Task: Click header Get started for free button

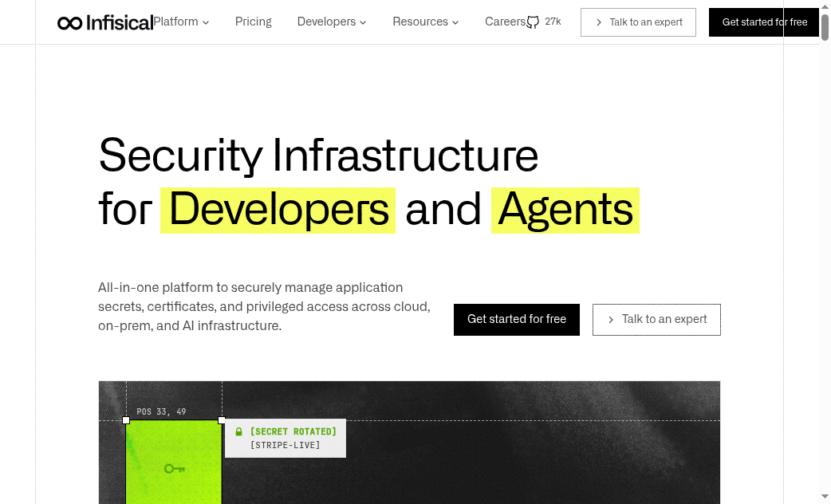Action: [764, 22]
